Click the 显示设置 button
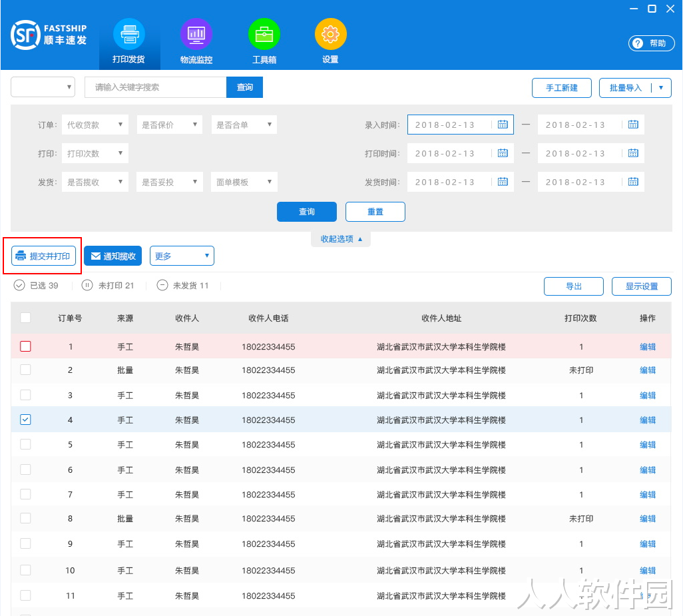 642,286
